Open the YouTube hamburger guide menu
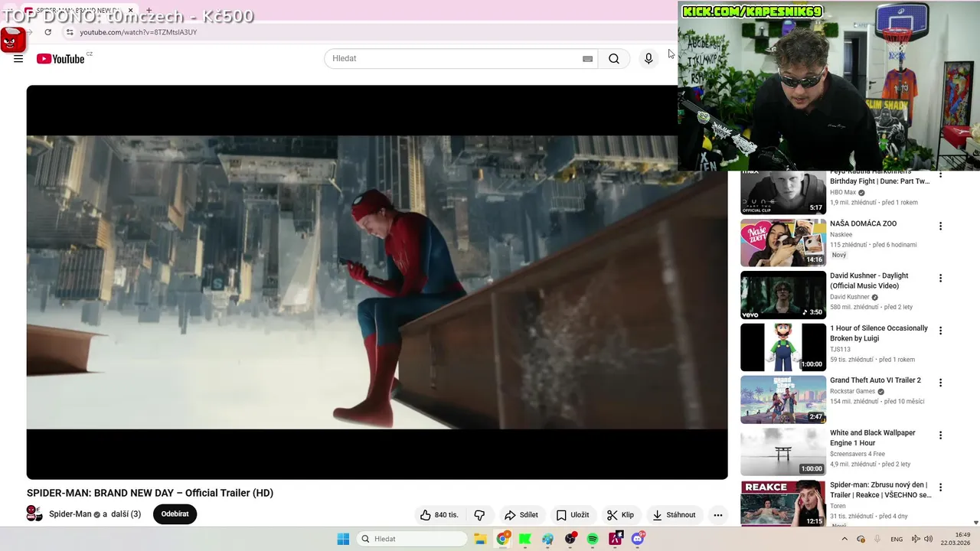 (18, 59)
